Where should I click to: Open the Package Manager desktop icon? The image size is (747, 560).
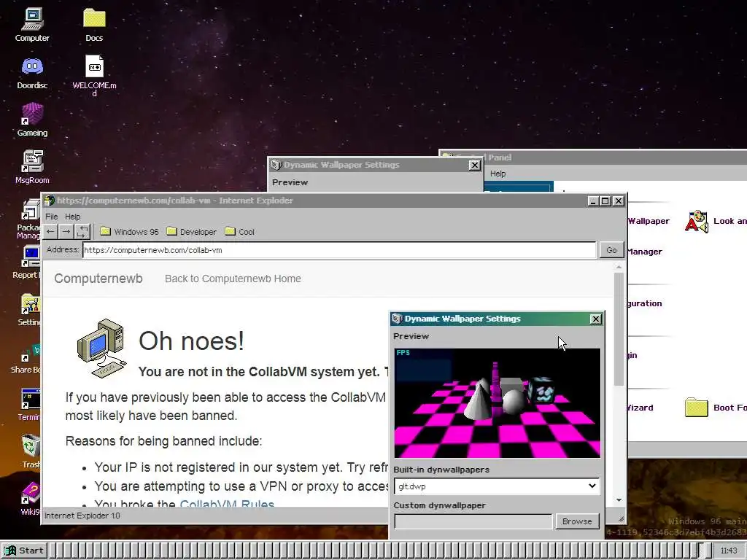pyautogui.click(x=29, y=219)
